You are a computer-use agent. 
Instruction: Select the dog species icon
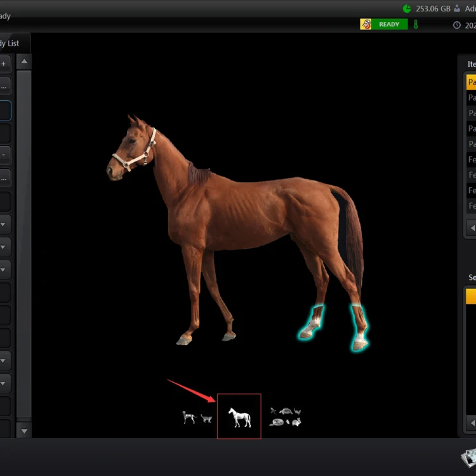pos(188,417)
